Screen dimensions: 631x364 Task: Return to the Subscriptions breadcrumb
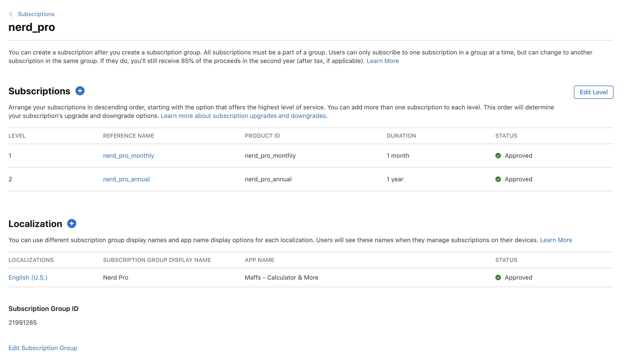[x=36, y=14]
